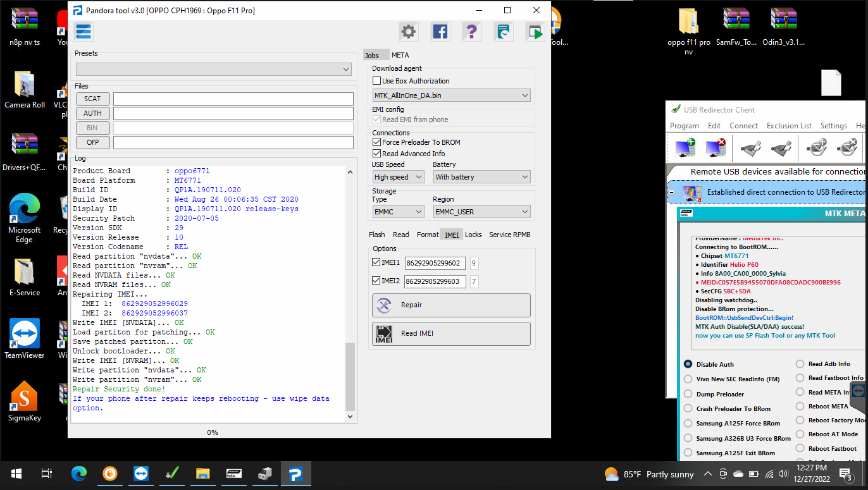This screenshot has height=490, width=868.
Task: Click File Explorer on the taskbar
Action: [x=202, y=474]
